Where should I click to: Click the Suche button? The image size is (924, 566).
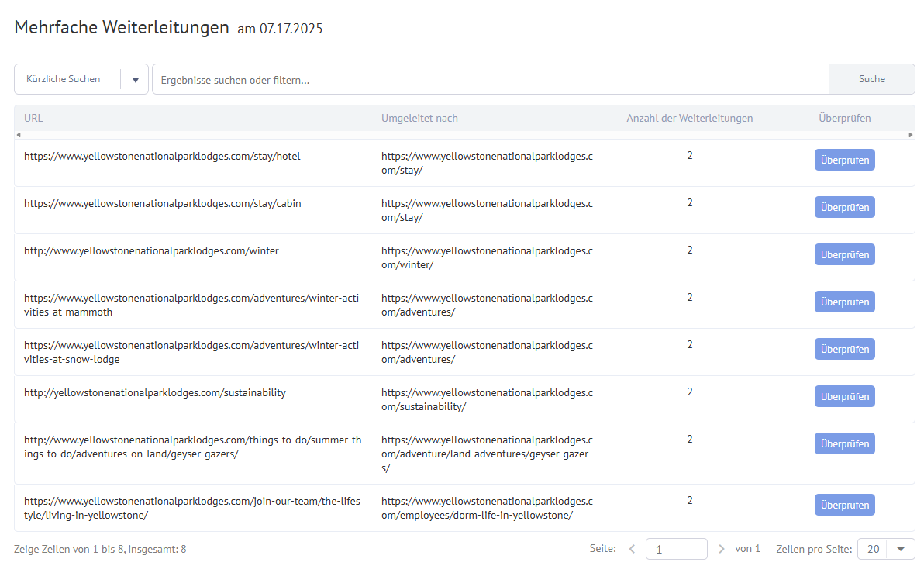click(x=871, y=79)
